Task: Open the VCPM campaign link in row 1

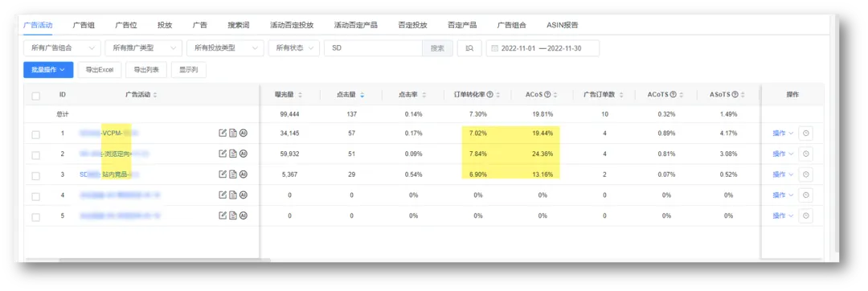Action: click(109, 133)
